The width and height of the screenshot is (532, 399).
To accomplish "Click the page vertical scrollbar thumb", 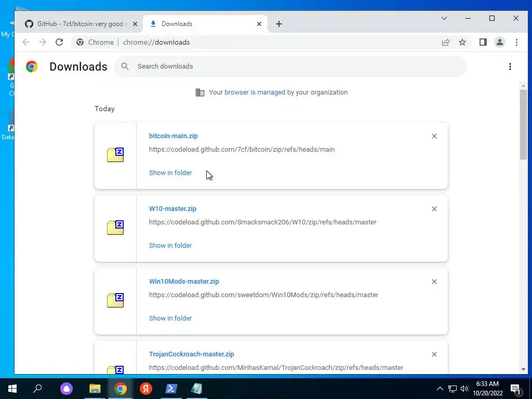I will click(x=523, y=124).
